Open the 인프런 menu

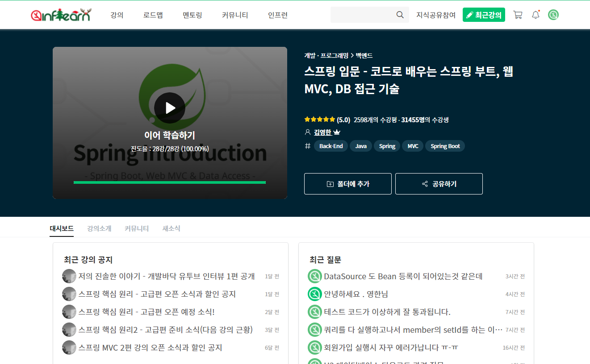click(278, 15)
